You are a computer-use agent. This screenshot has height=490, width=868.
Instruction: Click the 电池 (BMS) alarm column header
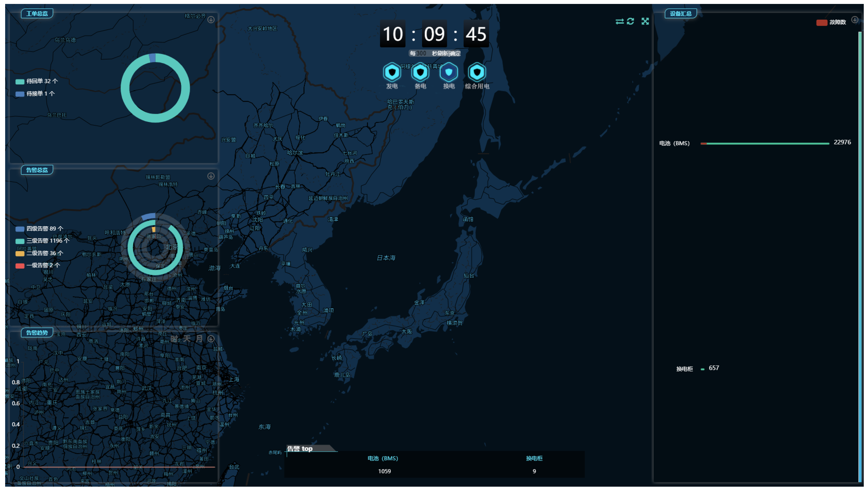click(383, 458)
